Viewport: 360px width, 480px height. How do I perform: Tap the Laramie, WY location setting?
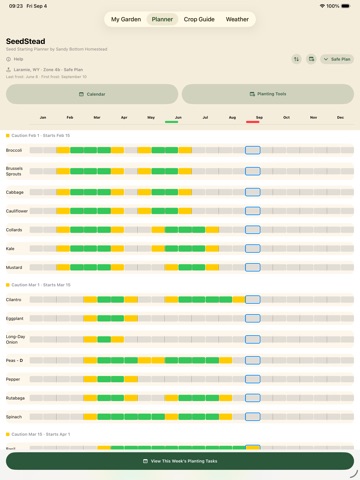45,70
